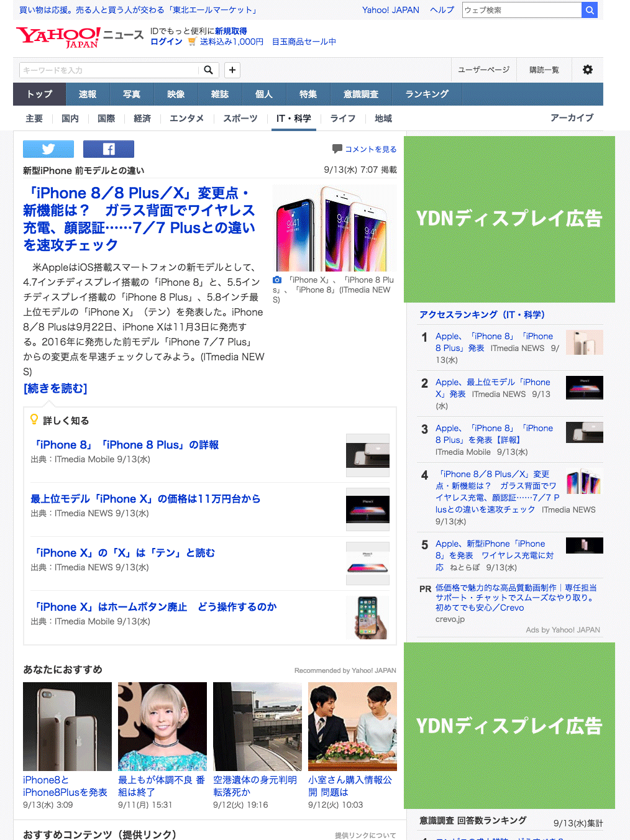
Task: Click the thumbnail for ホームボタン廃止 article
Action: pos(368,618)
